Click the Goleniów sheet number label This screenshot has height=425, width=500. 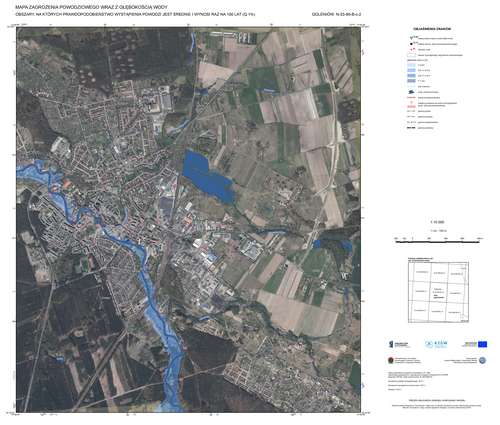[x=337, y=14]
